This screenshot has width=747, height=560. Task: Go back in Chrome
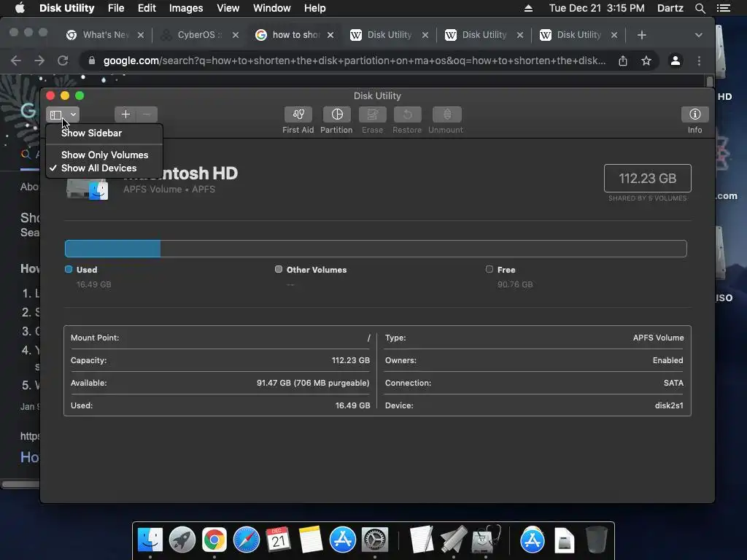tap(16, 61)
